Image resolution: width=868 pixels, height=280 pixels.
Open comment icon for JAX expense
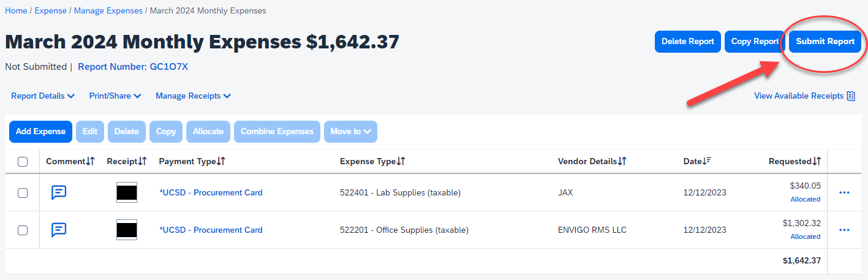click(59, 192)
